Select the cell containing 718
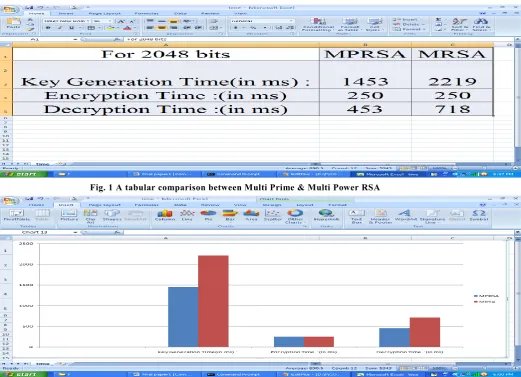 [x=452, y=109]
